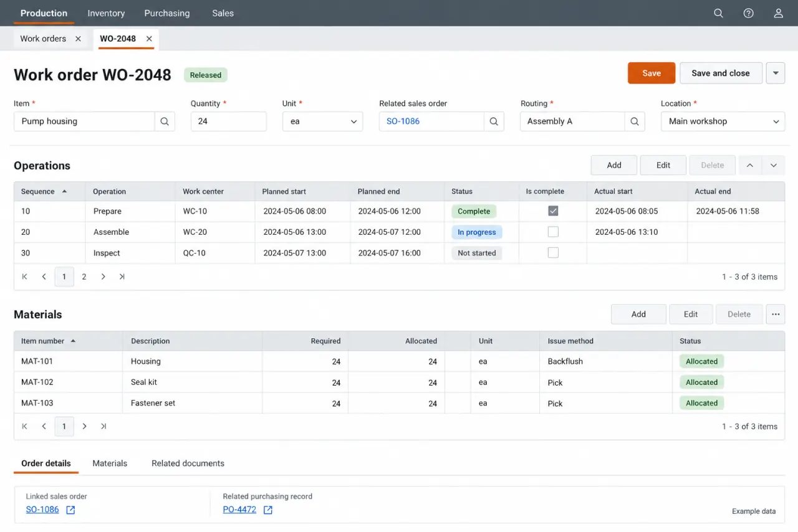Check Is complete for Assemble operation

click(x=553, y=232)
